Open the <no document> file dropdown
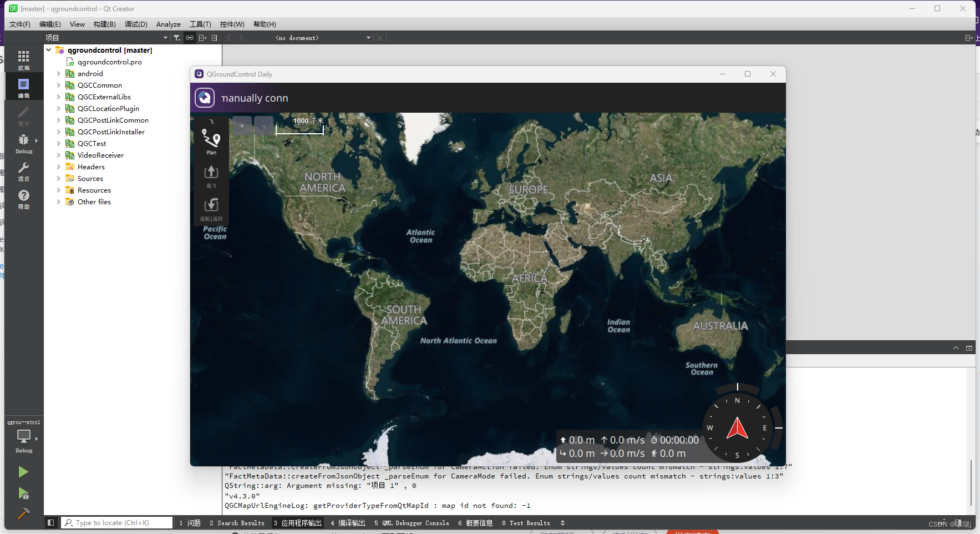 pyautogui.click(x=323, y=38)
